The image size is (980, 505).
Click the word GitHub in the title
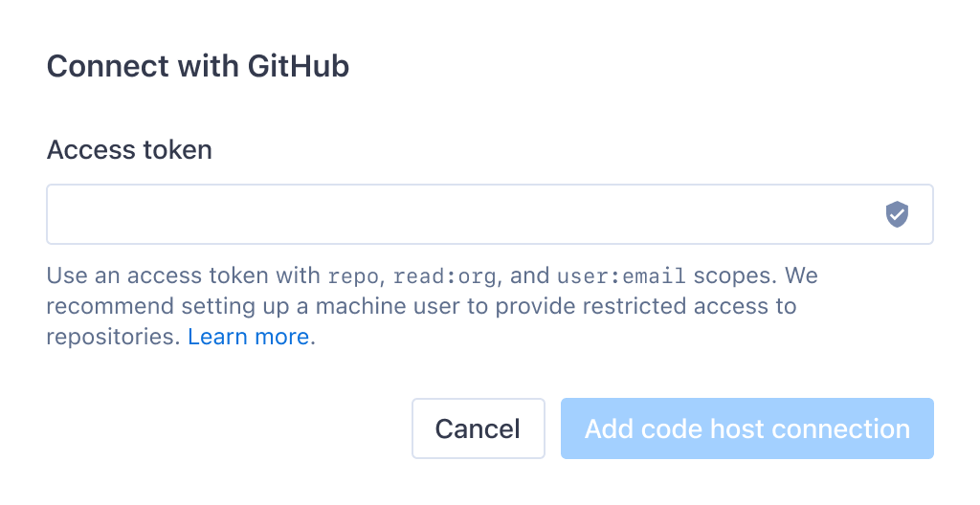point(299,66)
